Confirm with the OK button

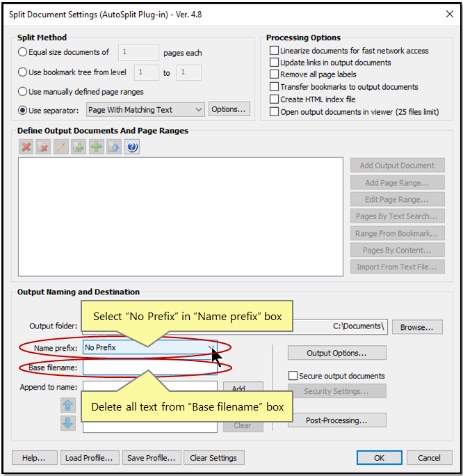[380, 458]
